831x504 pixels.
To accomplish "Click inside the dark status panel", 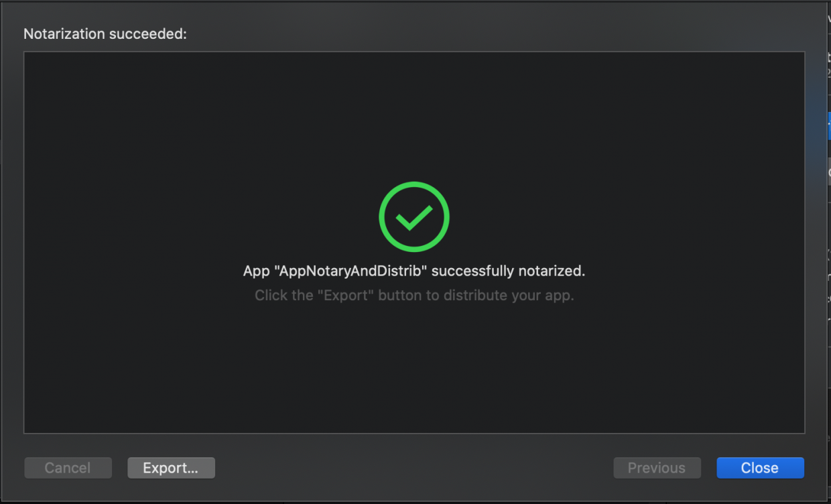I will pos(413,369).
